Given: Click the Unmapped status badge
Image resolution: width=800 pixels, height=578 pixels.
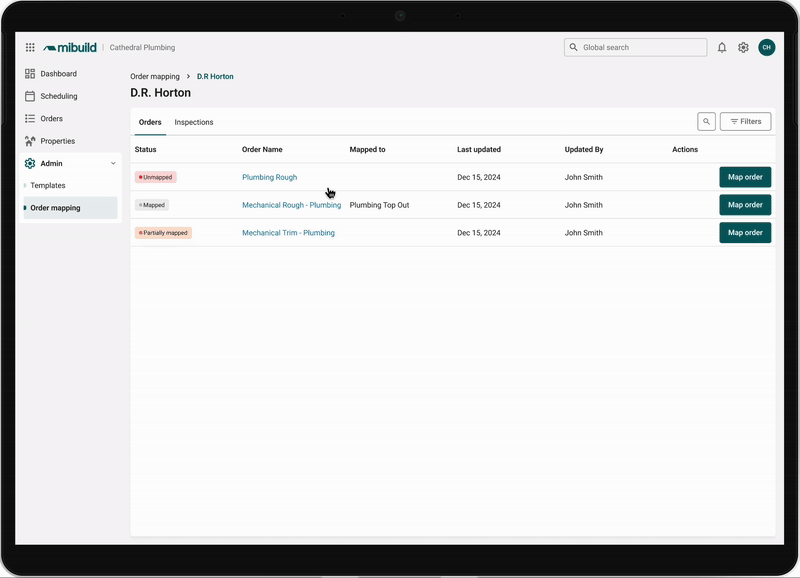Looking at the screenshot, I should coord(156,177).
